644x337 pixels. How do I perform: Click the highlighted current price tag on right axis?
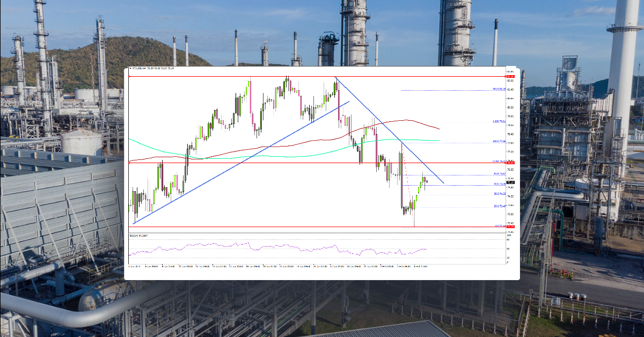(510, 182)
